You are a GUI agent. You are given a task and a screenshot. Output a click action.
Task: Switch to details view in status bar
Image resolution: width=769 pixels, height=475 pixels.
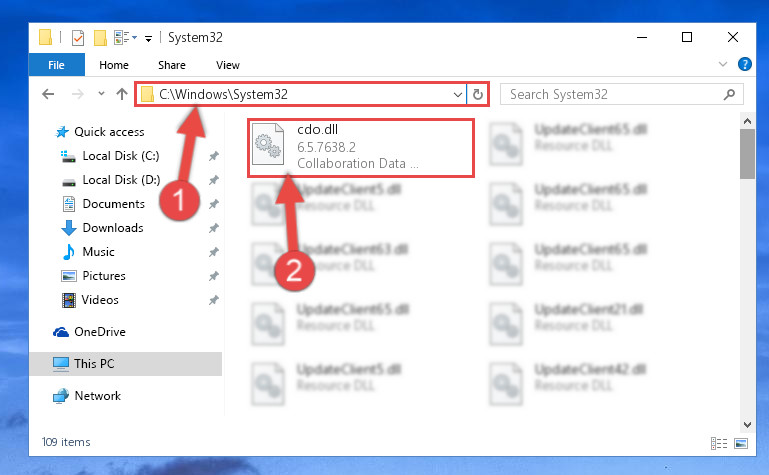click(719, 443)
